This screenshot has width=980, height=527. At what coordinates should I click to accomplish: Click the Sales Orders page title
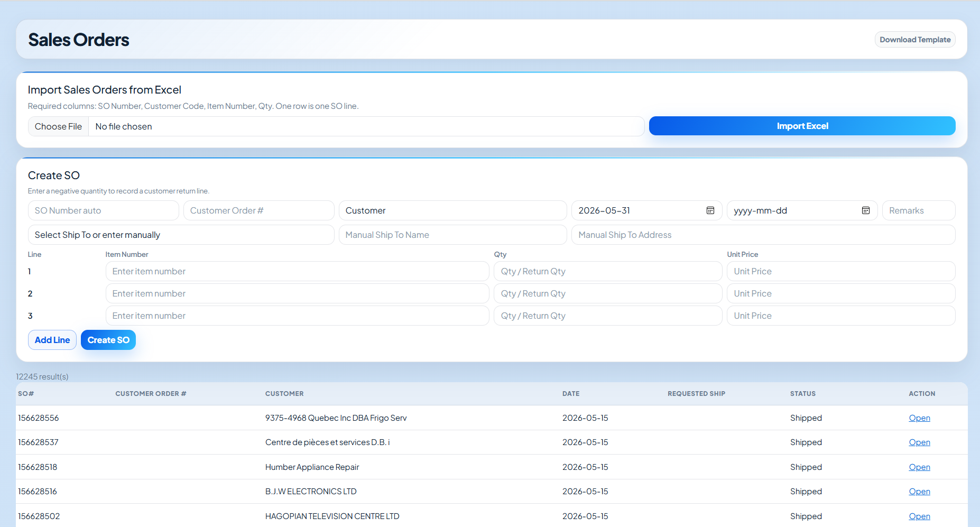click(79, 40)
